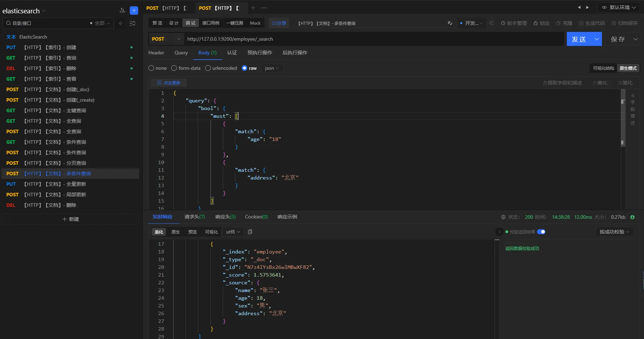Select the none body type radio
Viewport: 644px width, 339px height.
(x=151, y=68)
